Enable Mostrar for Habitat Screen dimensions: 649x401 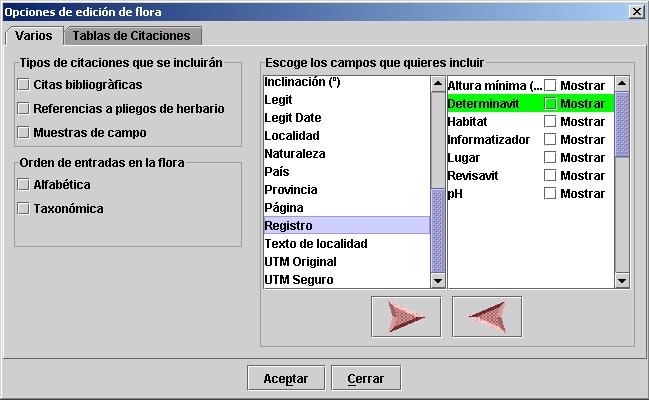click(550, 121)
